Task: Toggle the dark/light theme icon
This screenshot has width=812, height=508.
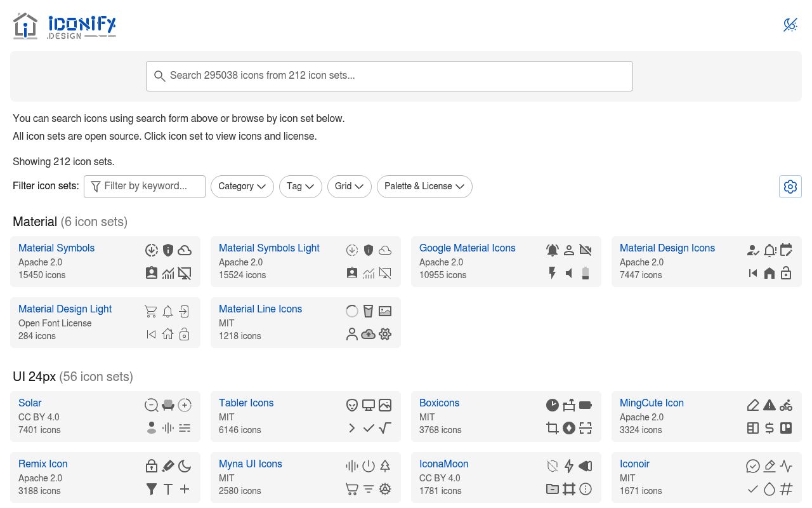Action: pyautogui.click(x=790, y=25)
